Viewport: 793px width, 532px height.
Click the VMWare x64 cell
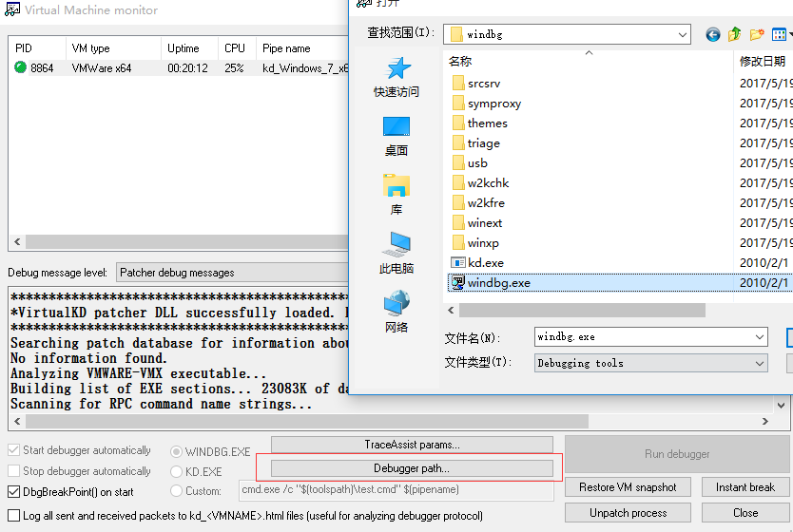click(x=102, y=68)
